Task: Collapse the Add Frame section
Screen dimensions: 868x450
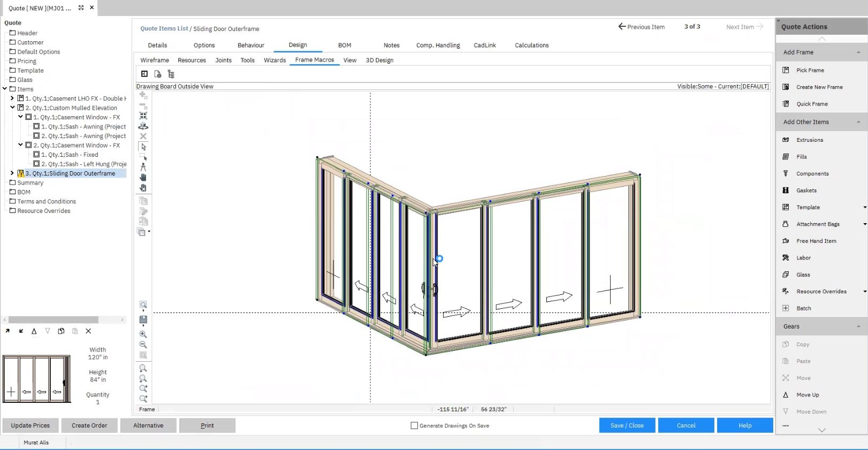Action: point(858,52)
